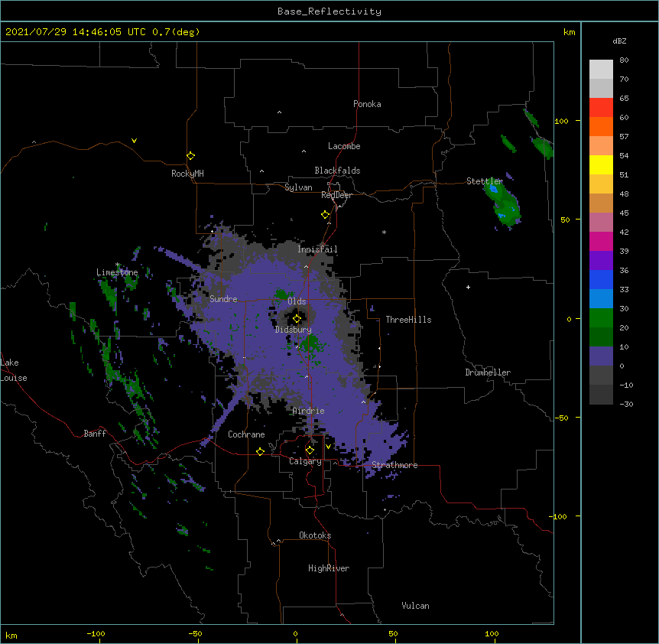The height and width of the screenshot is (644, 659).
Task: Click the Limestone label
Action: tap(117, 272)
